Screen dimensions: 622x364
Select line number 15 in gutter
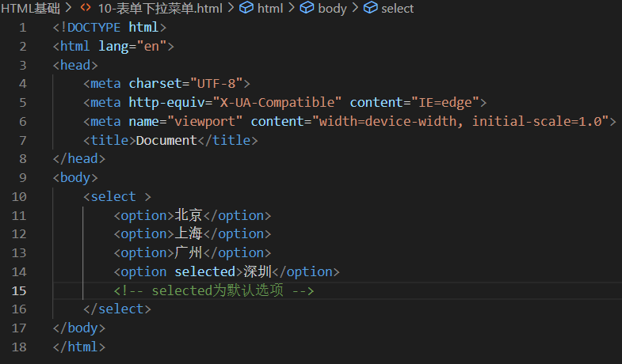20,290
